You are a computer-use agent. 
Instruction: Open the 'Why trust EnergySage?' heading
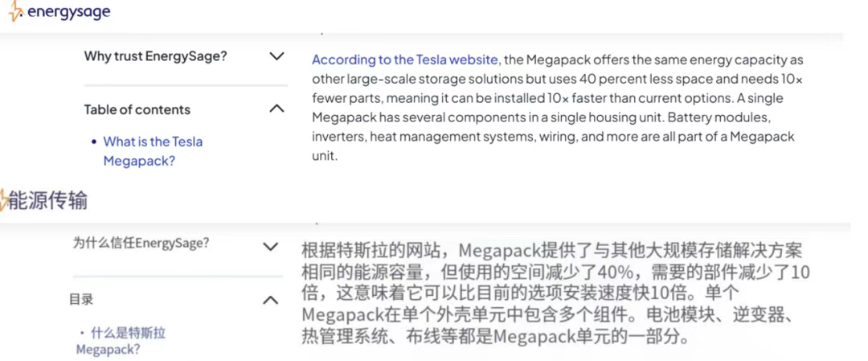[x=156, y=56]
